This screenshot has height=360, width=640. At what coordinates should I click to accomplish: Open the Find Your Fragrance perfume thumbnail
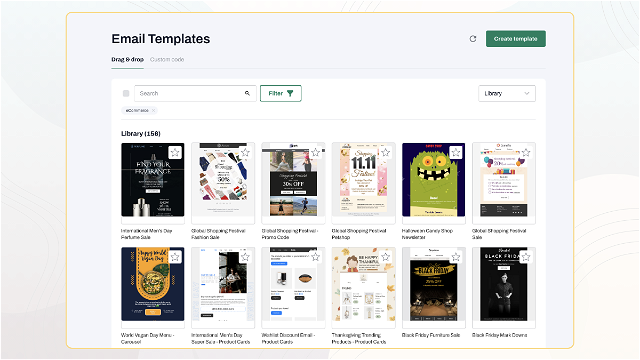[x=153, y=184]
